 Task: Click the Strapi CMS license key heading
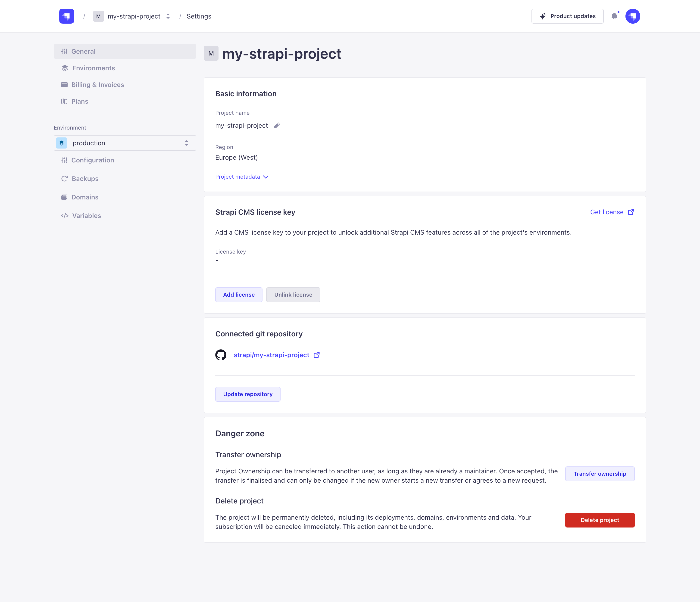pyautogui.click(x=255, y=212)
